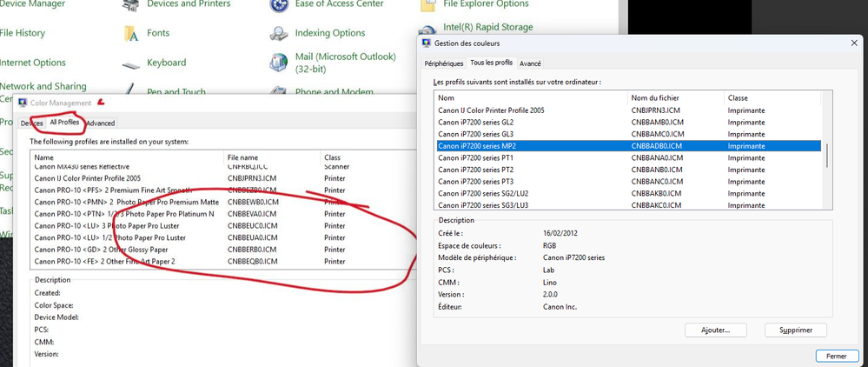
Task: Open Mail (Microsoft Outlook) icon
Action: tap(279, 63)
